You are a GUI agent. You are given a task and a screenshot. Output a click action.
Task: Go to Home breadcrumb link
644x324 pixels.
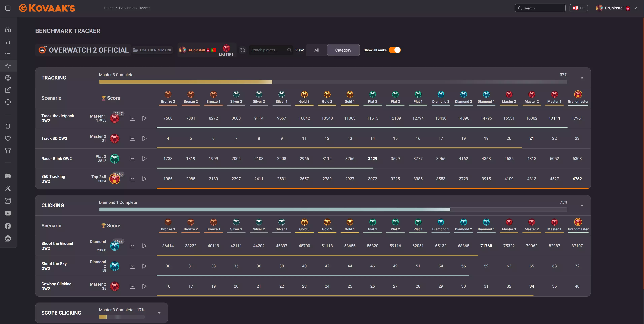[108, 8]
